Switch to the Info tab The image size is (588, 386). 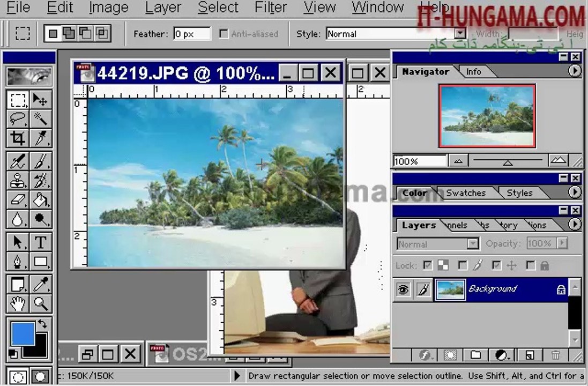(473, 71)
